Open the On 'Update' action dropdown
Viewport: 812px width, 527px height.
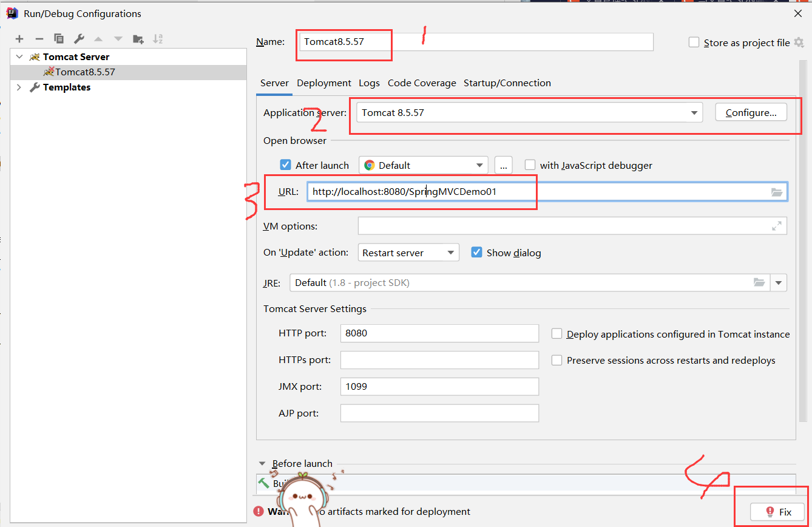408,253
